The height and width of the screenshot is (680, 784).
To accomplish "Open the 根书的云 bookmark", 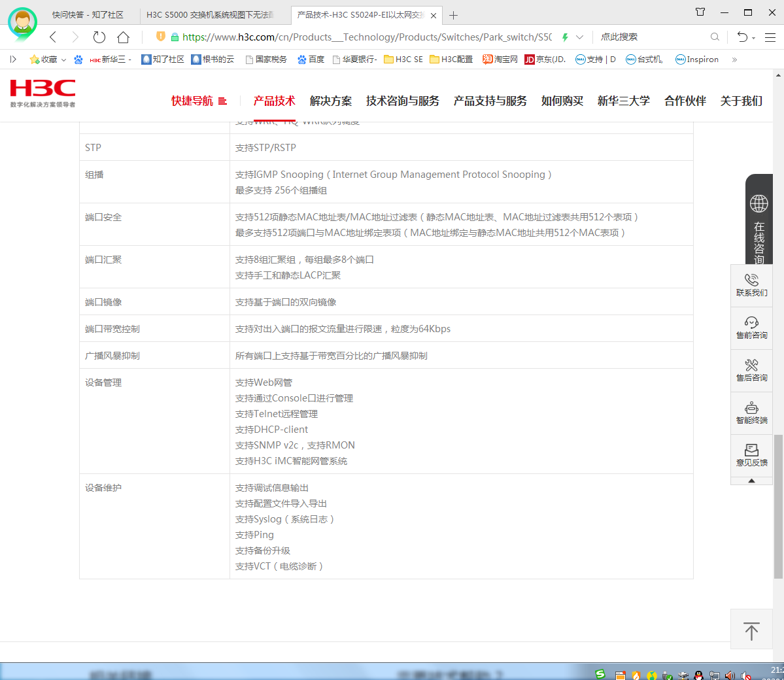I will (x=213, y=59).
